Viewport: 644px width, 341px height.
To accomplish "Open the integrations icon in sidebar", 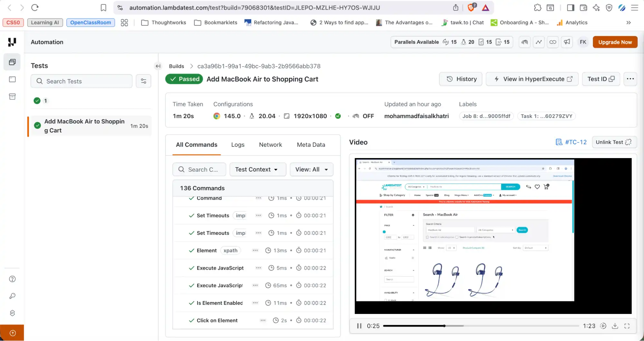I will click(x=12, y=313).
